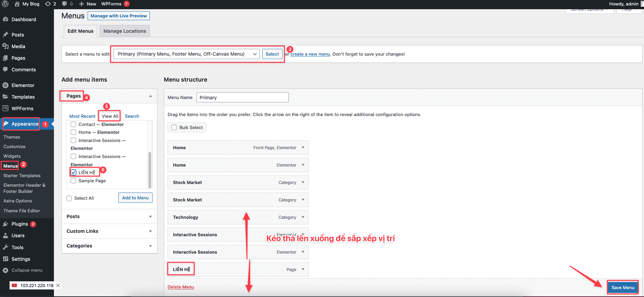Click the Menu Name input field
This screenshot has width=644, height=297.
(x=242, y=98)
